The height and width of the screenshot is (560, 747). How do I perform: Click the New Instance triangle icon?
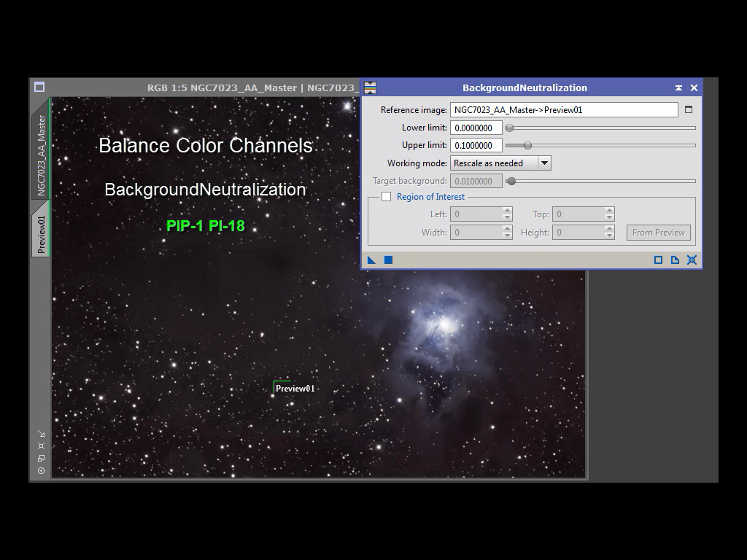click(371, 260)
